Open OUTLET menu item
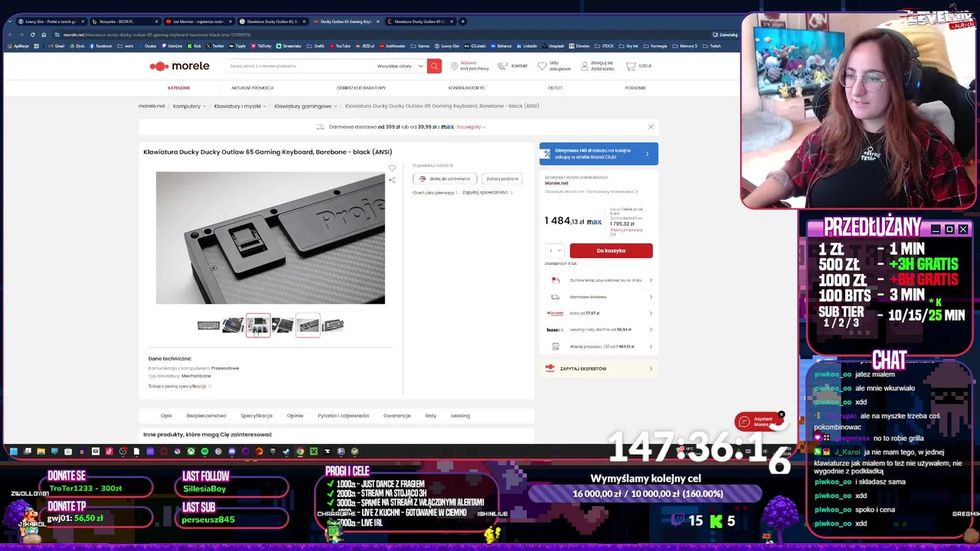 tap(555, 88)
